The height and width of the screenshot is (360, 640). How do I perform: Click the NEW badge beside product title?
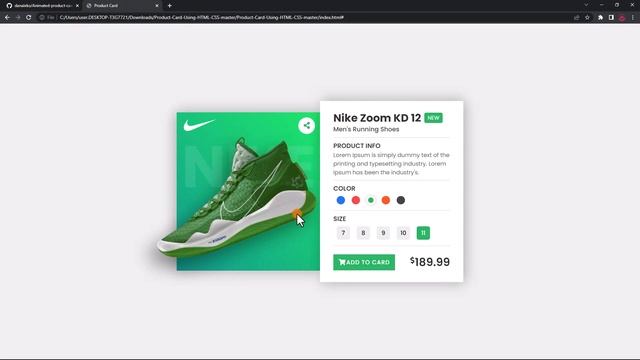click(433, 118)
